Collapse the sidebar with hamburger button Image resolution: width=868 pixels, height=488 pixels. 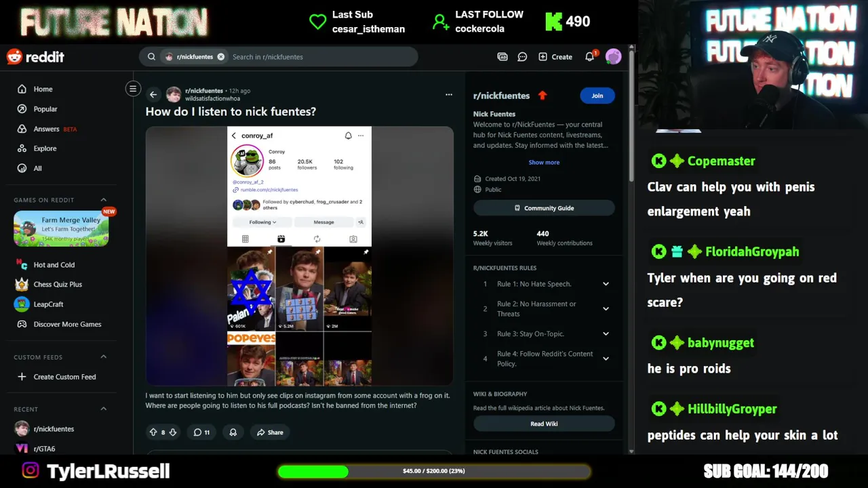coord(133,89)
